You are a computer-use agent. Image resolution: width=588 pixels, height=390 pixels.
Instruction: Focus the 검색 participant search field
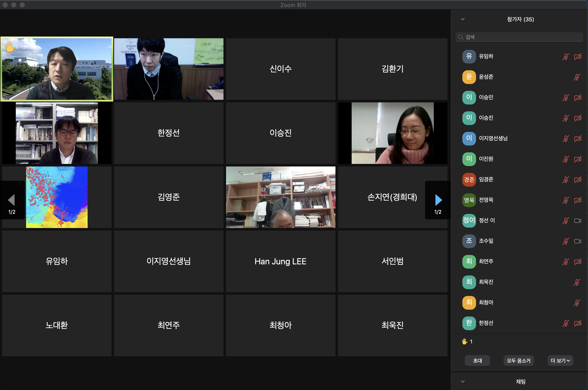pos(519,37)
